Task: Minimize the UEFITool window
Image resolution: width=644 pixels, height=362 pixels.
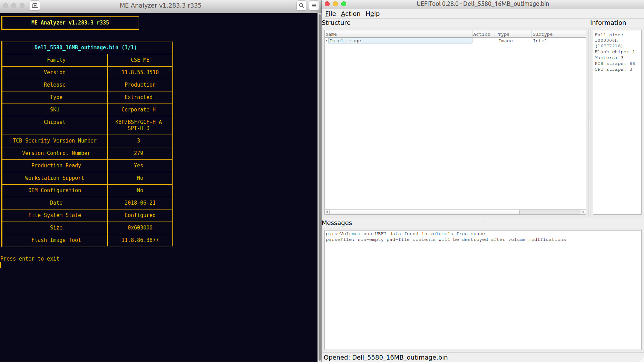Action: [335, 4]
